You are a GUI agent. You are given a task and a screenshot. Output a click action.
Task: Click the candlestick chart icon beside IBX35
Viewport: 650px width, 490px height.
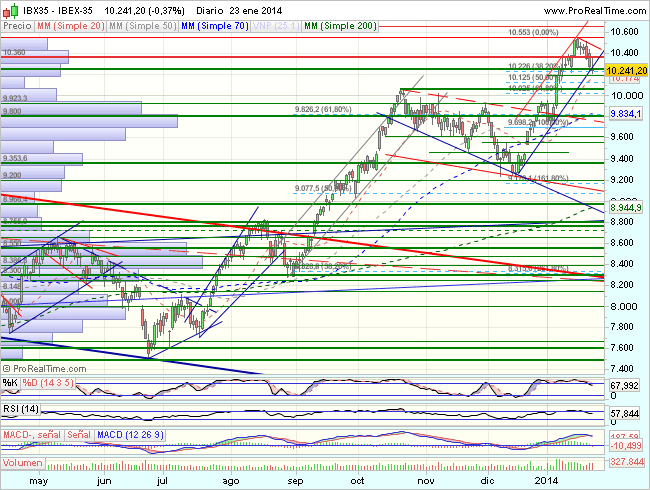[10, 10]
